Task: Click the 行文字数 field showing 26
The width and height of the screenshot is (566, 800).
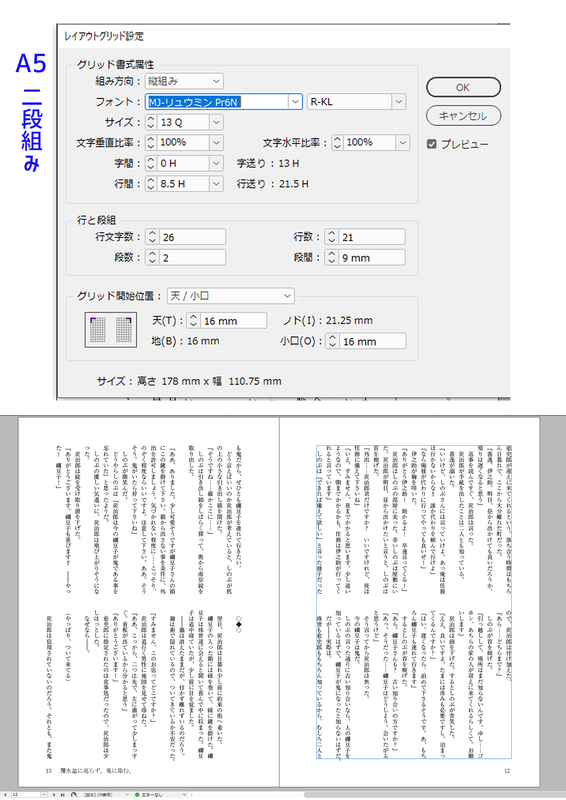Action: point(192,237)
